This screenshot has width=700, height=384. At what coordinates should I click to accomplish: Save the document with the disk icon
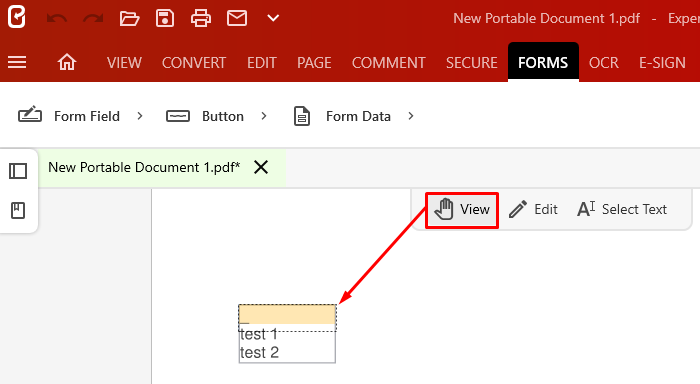point(165,18)
